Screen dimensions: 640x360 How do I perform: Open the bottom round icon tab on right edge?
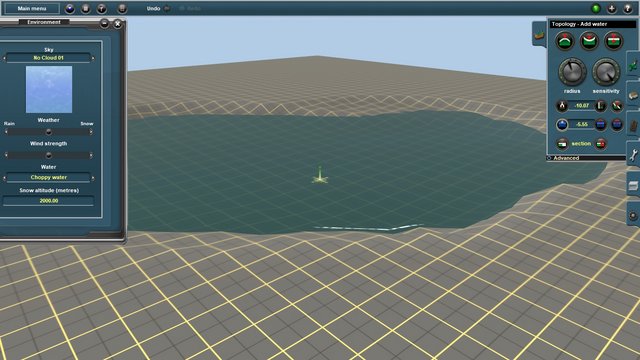tap(633, 215)
